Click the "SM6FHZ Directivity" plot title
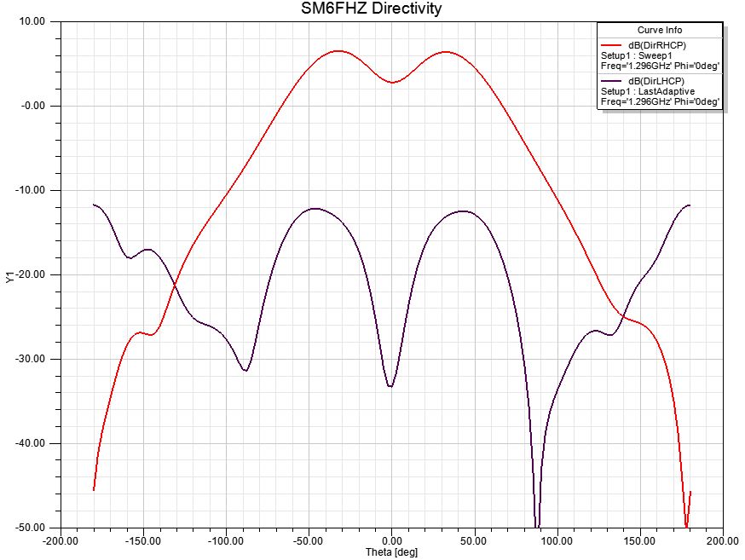Image resolution: width=745 pixels, height=560 pixels. pyautogui.click(x=372, y=9)
